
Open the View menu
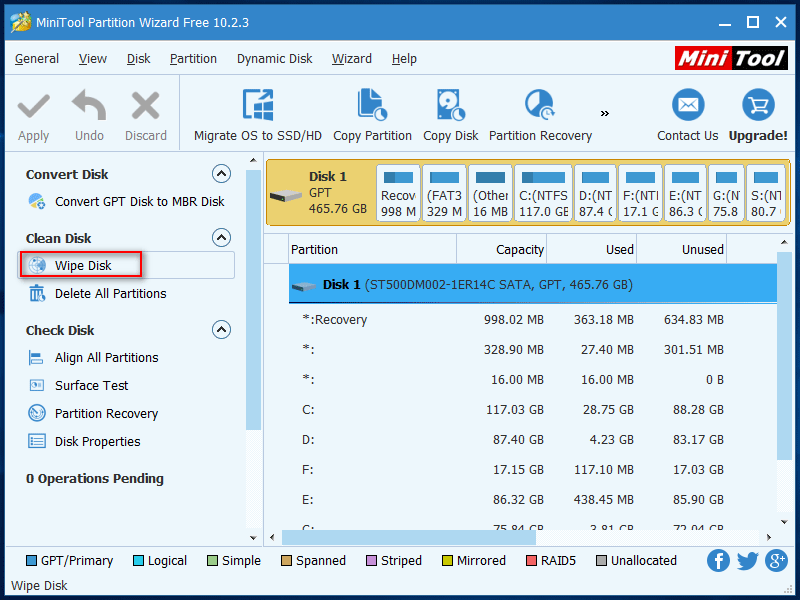[93, 59]
